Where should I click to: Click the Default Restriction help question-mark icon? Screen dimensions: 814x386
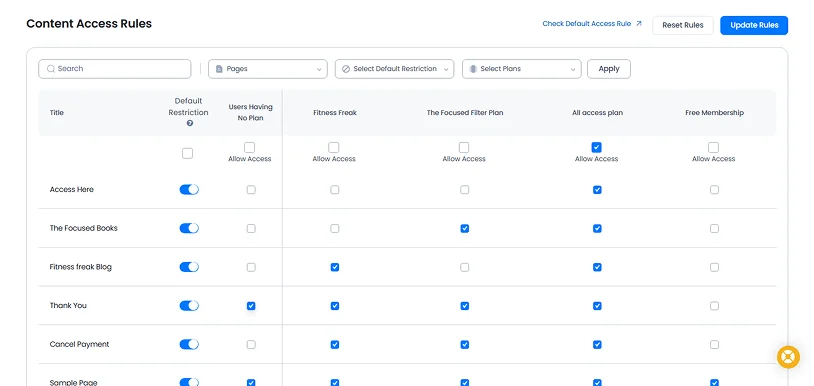point(189,123)
